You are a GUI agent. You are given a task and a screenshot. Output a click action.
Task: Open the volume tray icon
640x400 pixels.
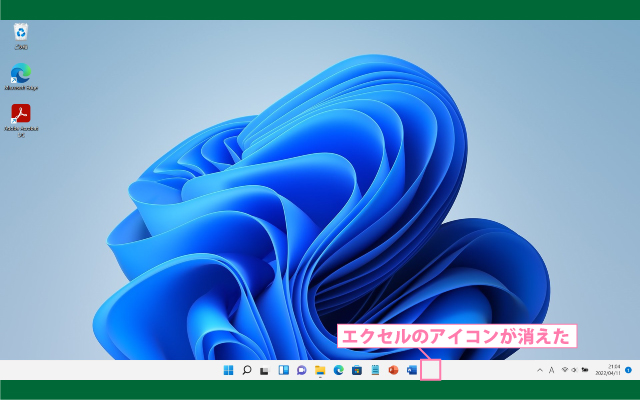coord(574,370)
